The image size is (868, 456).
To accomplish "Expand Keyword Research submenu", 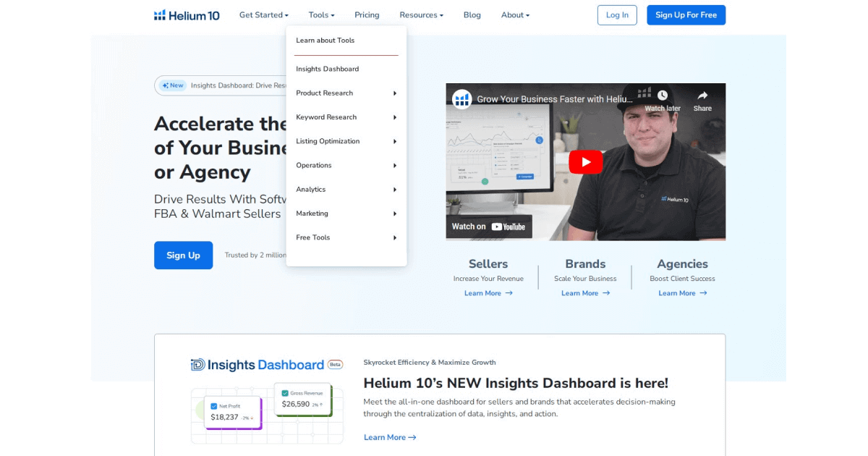I will pyautogui.click(x=346, y=117).
